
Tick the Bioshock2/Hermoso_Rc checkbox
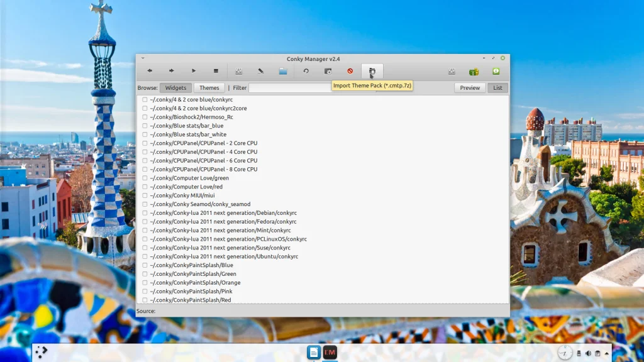point(145,117)
